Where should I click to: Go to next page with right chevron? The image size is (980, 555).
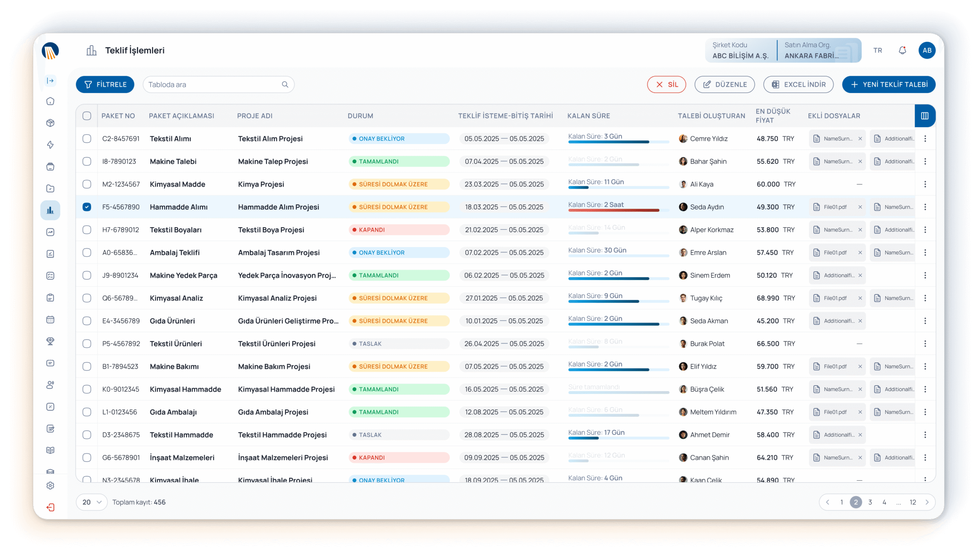tap(927, 502)
